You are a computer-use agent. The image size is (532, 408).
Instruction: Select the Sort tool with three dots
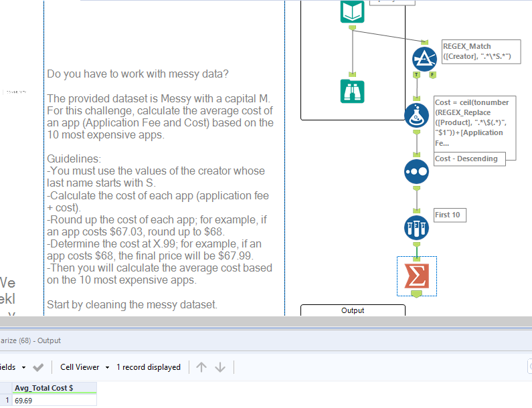[417, 172]
